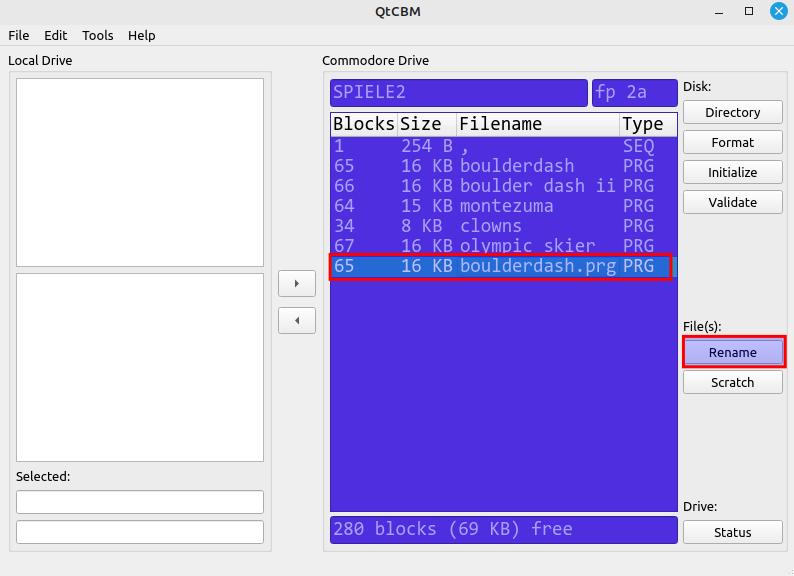Viewport: 794px width, 576px height.
Task: Validate the disk
Action: tap(732, 203)
